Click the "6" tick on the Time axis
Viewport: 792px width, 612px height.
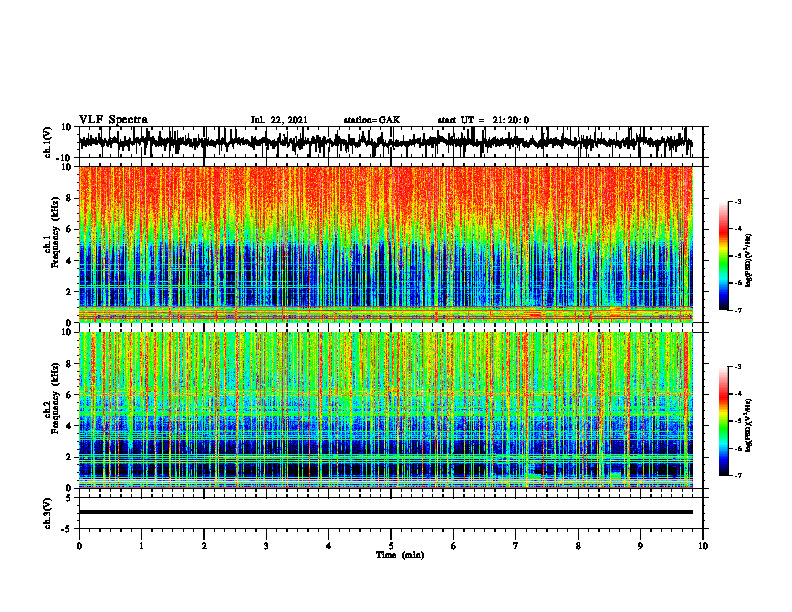pos(454,546)
